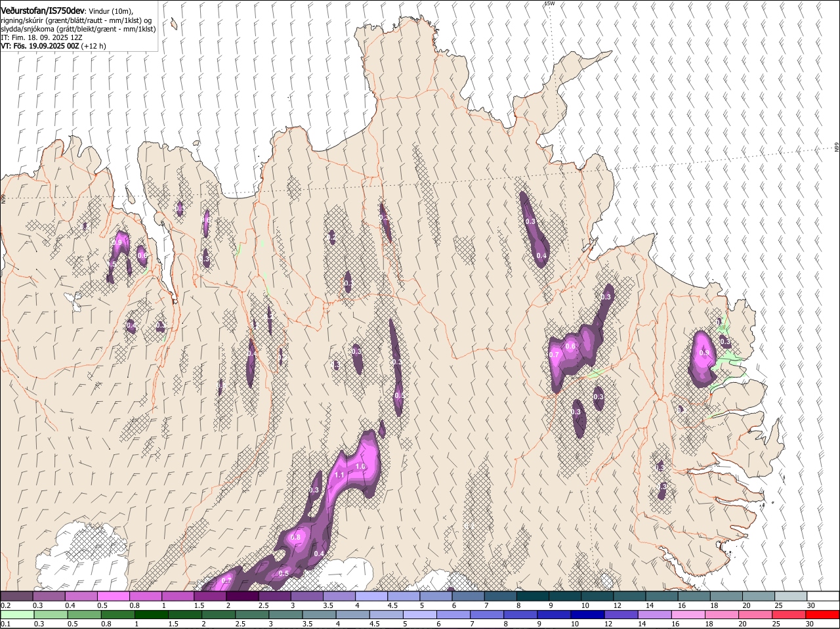Pick the deep blue 10 swatch in rain scale
Viewport: 840px width, 629px height.
(588, 615)
